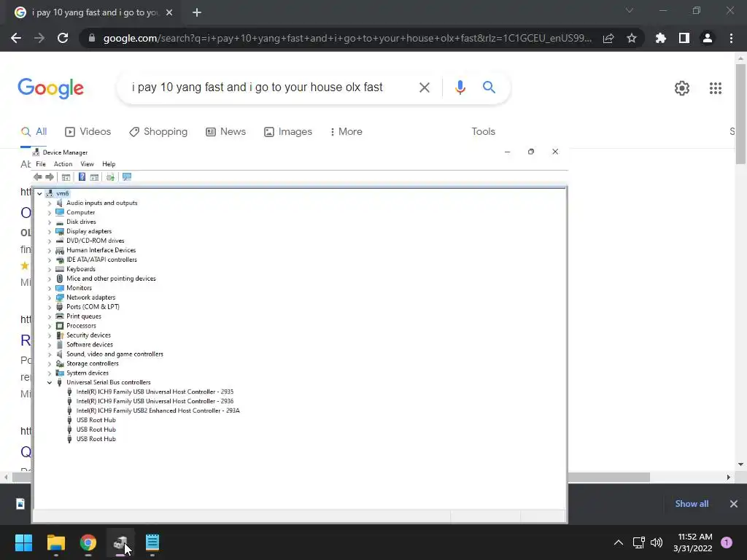
Task: Reload the Chrome page
Action: point(63,38)
